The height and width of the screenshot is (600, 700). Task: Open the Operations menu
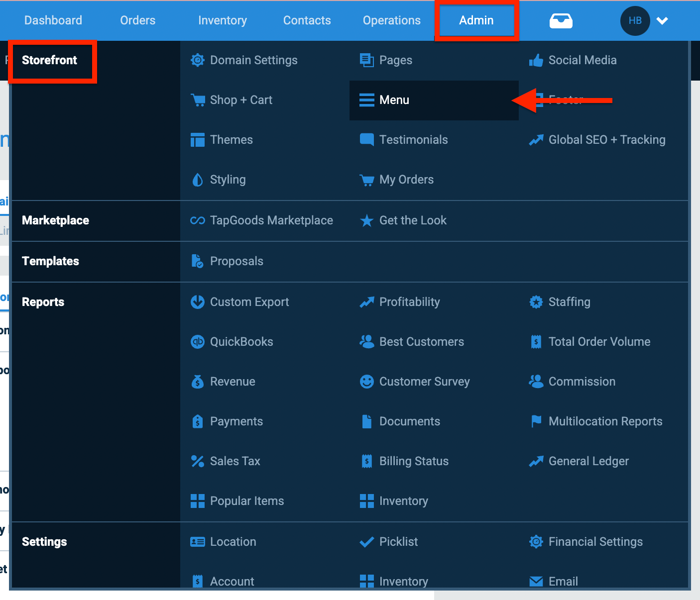point(391,20)
